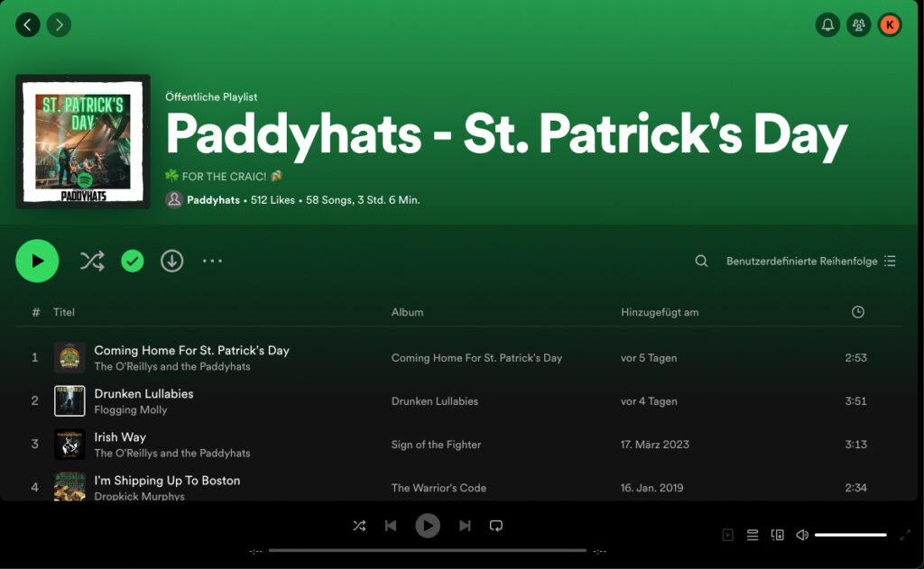Click the cover art of track 1
924x569 pixels.
69,357
